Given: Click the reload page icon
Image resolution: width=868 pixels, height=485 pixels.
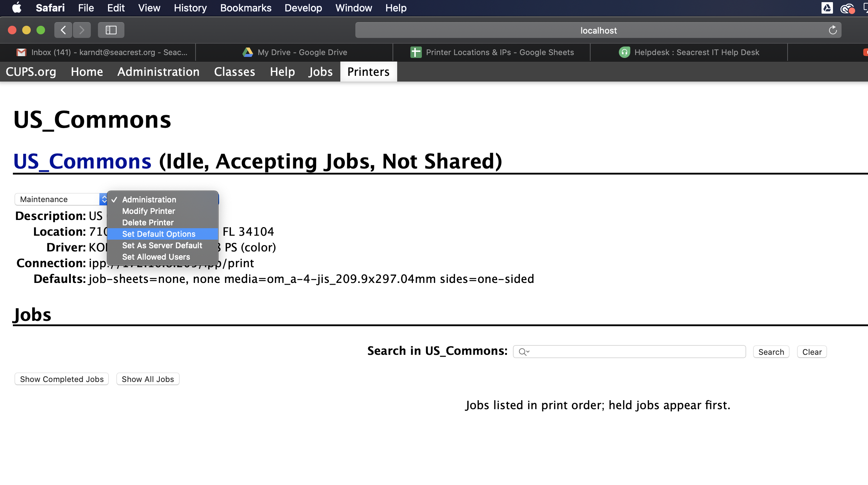Looking at the screenshot, I should pyautogui.click(x=833, y=30).
